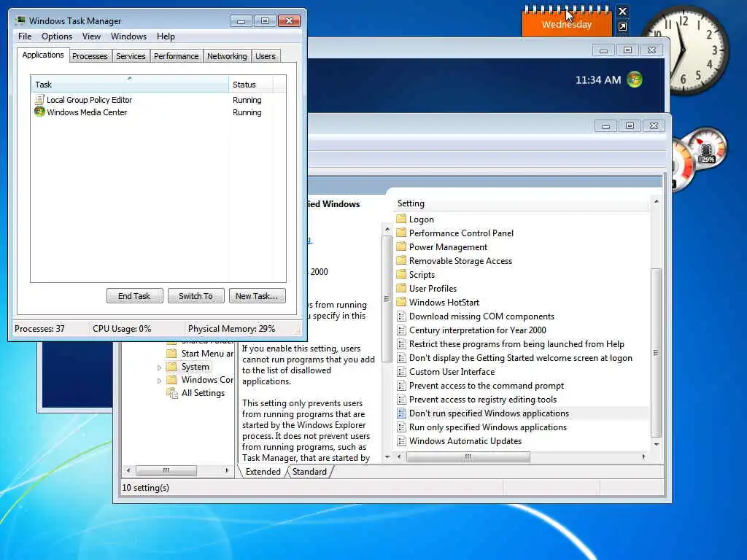Viewport: 747px width, 560px height.
Task: Click the settings list horizontal scrollbar thumb
Action: pyautogui.click(x=468, y=456)
